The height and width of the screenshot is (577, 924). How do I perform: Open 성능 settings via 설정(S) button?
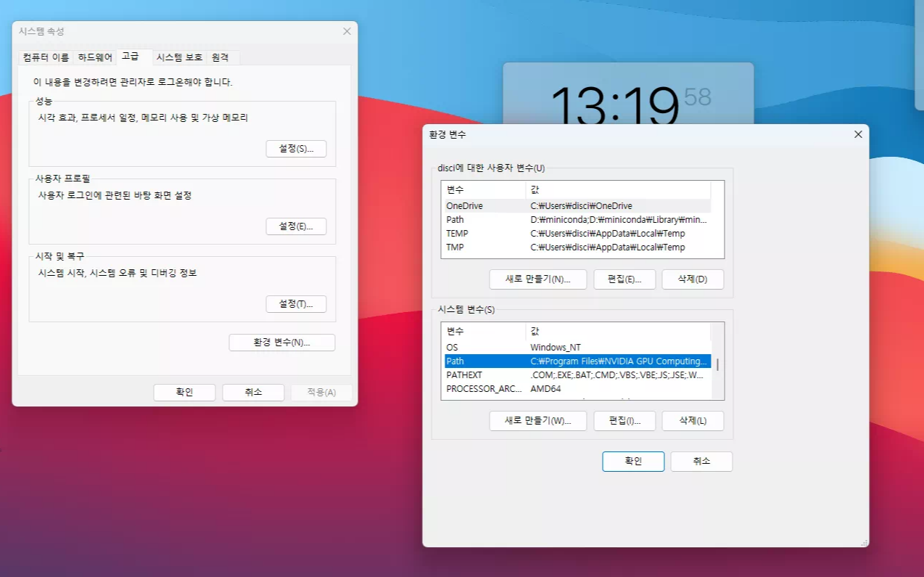[x=296, y=149]
